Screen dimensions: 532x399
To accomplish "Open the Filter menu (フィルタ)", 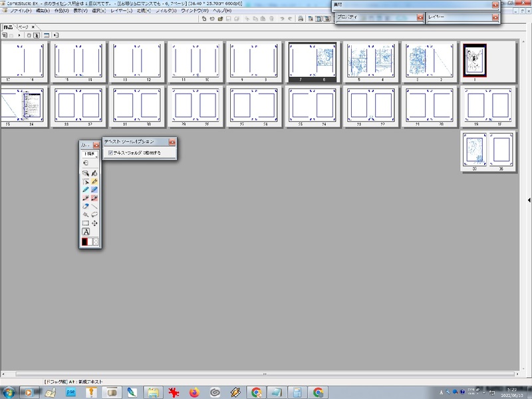I will 166,11.
